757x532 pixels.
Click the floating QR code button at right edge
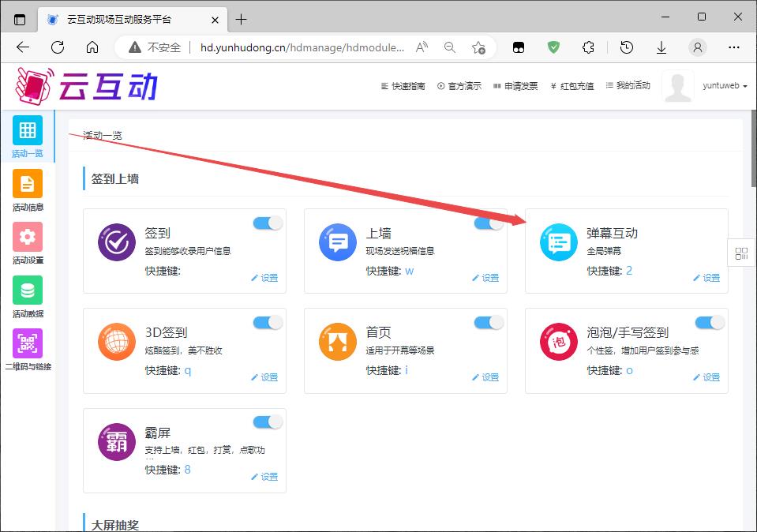pyautogui.click(x=741, y=253)
